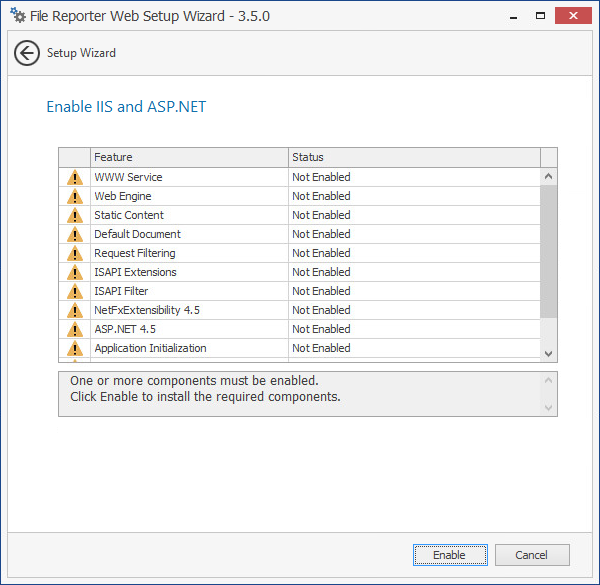600x585 pixels.
Task: Click warning icon next to Web Engine
Action: (75, 197)
